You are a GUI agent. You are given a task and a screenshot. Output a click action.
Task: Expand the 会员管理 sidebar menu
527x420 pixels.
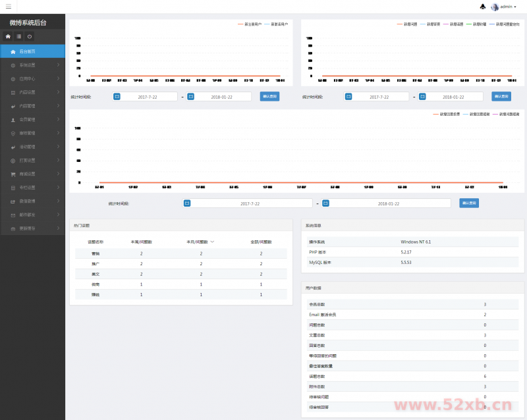point(32,120)
